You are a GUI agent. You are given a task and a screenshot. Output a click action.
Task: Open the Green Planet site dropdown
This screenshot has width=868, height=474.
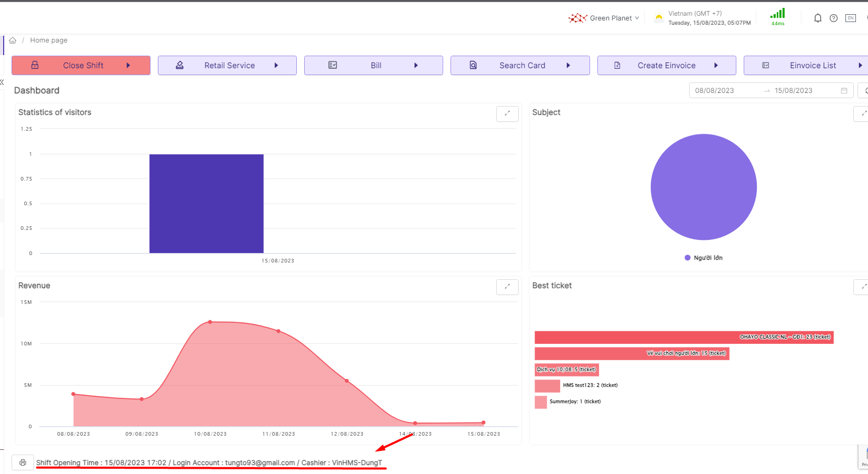tap(604, 18)
